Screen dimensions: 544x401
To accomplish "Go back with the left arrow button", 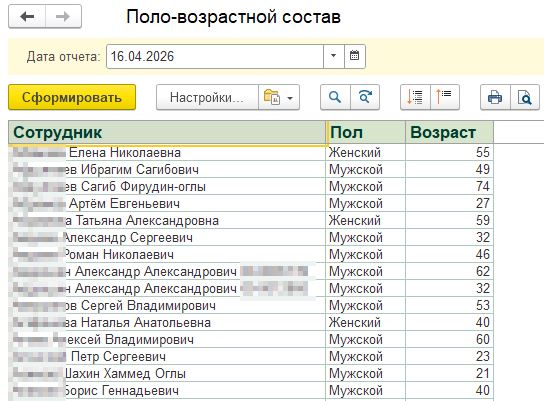I will tap(27, 16).
